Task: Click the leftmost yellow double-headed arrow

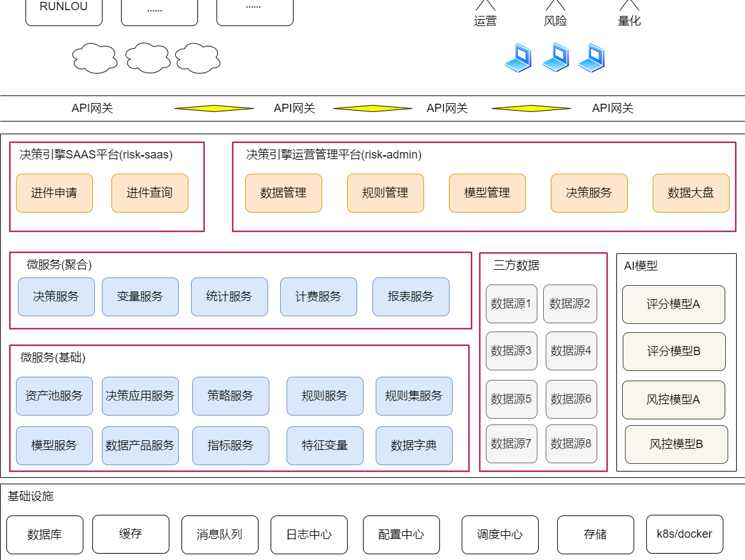Action: [x=215, y=108]
